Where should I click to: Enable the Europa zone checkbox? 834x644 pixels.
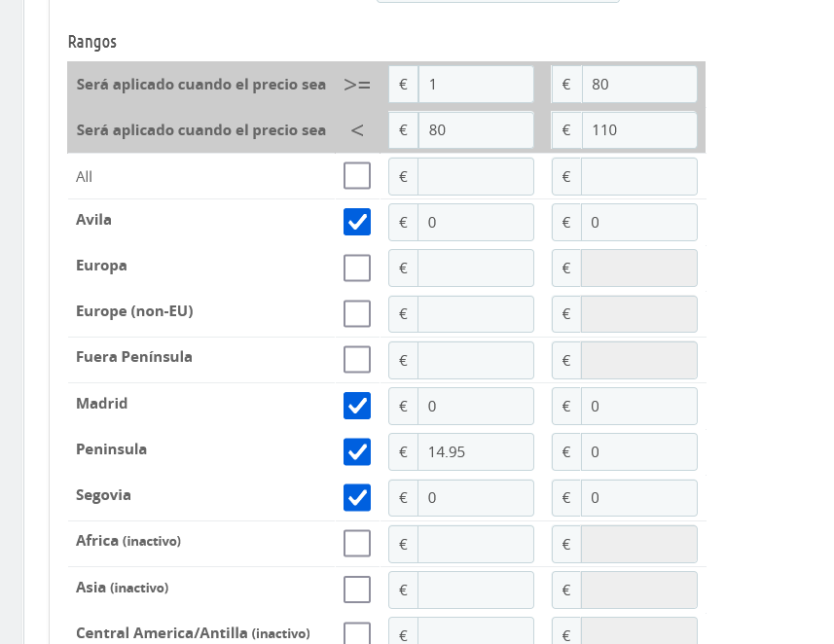click(357, 268)
